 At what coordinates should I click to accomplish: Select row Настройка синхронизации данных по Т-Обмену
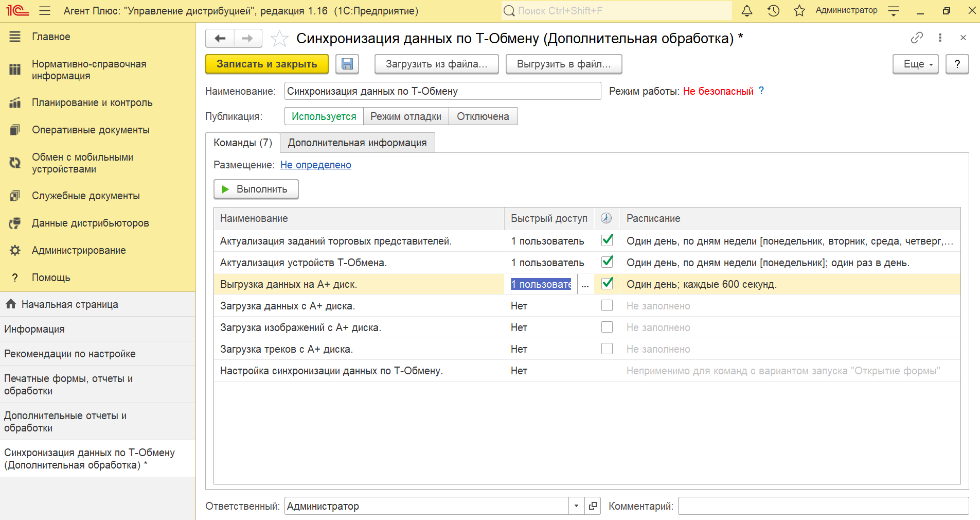pos(587,371)
